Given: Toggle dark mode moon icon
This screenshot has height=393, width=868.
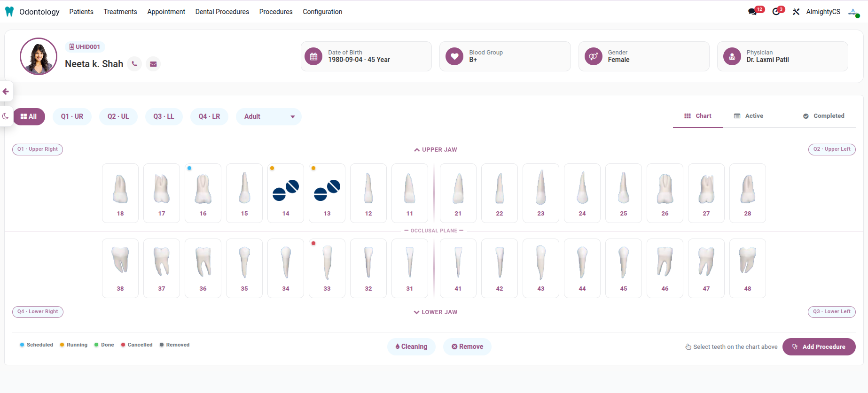Looking at the screenshot, I should [x=6, y=116].
